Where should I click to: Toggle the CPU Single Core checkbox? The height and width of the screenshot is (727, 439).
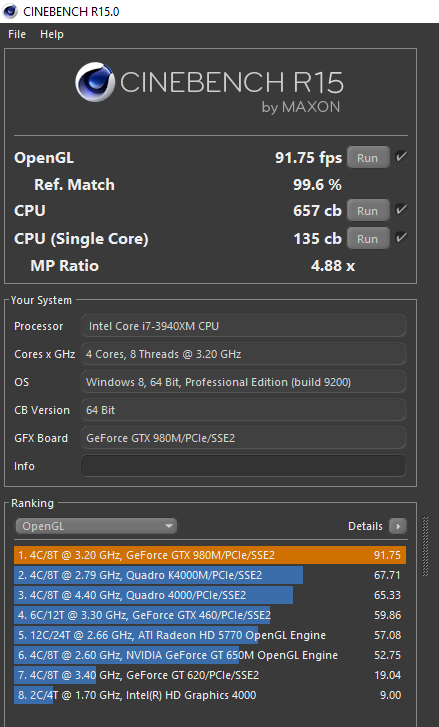point(401,238)
